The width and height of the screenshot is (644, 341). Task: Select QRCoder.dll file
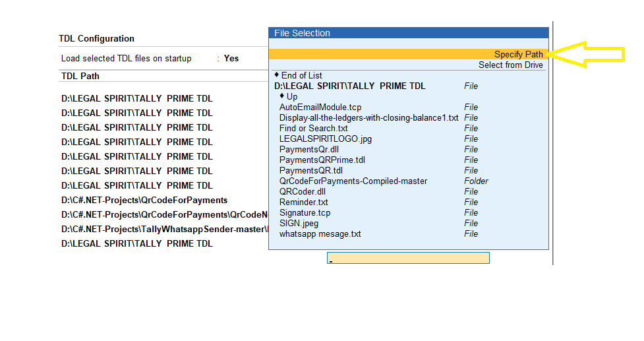point(303,192)
